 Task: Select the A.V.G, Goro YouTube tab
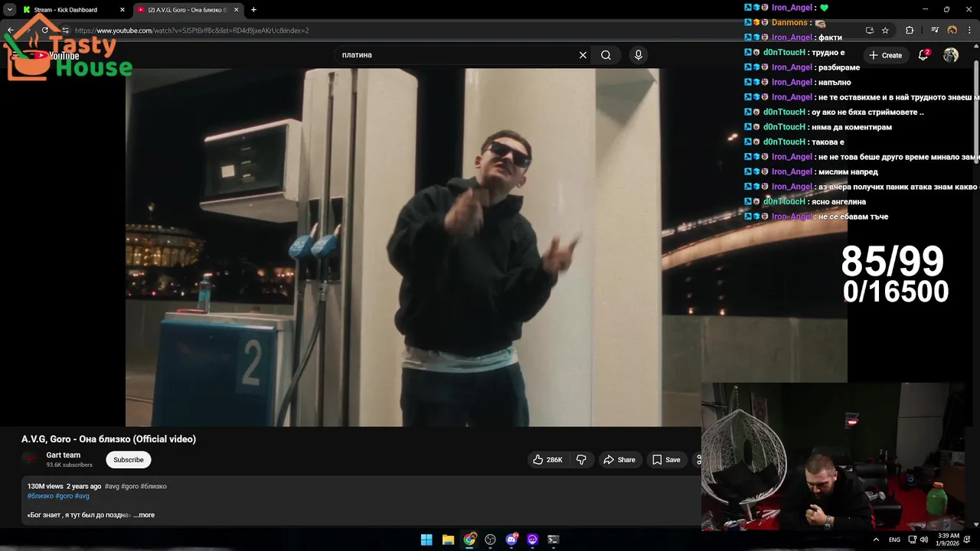188,10
